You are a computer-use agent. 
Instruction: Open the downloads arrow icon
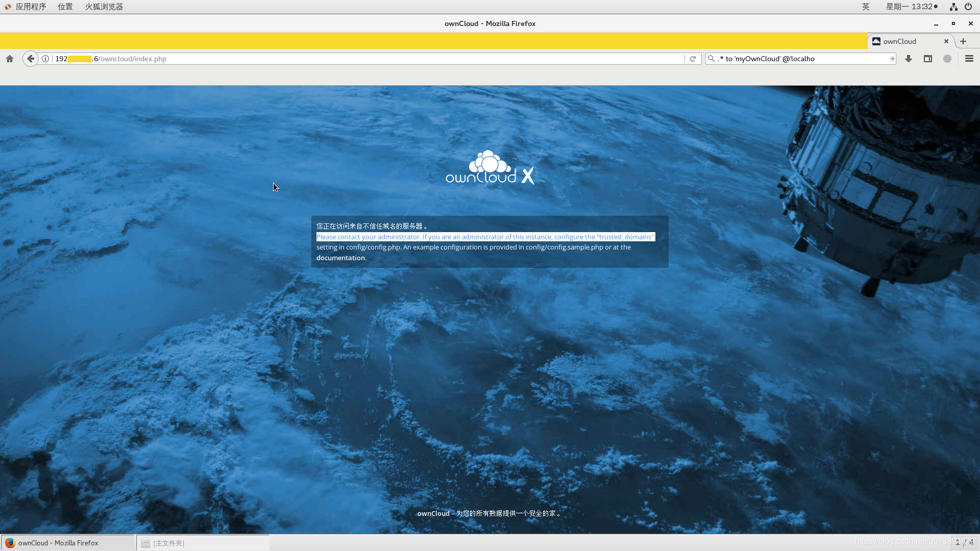tap(909, 59)
